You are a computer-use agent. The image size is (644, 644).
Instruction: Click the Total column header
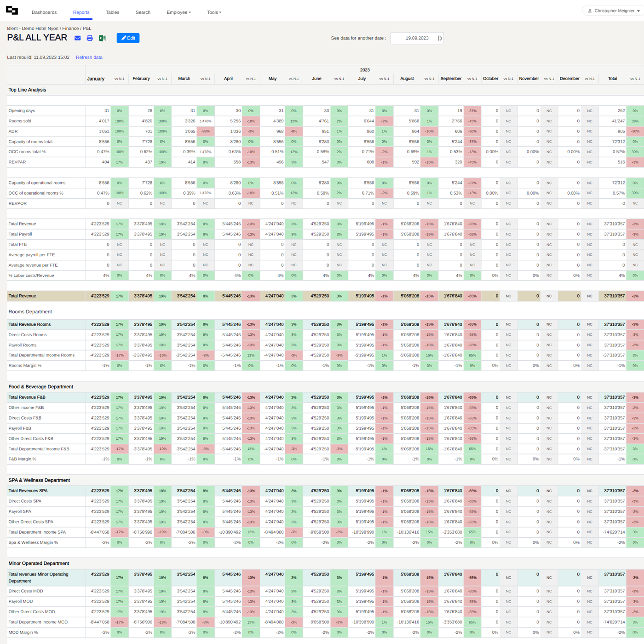[x=612, y=79]
